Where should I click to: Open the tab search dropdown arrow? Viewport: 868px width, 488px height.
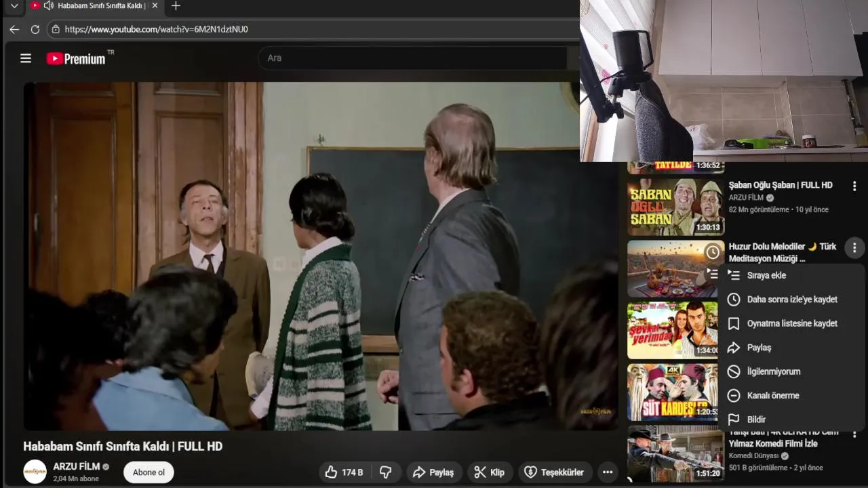click(14, 5)
